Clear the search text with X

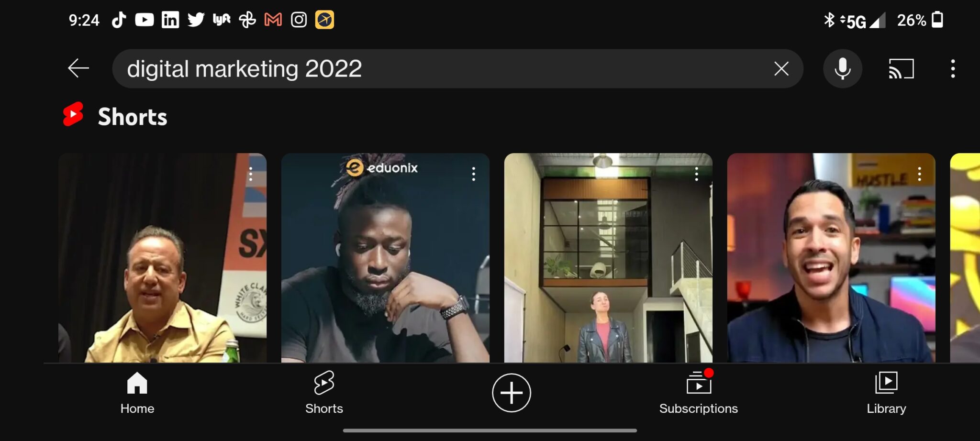[x=781, y=69]
